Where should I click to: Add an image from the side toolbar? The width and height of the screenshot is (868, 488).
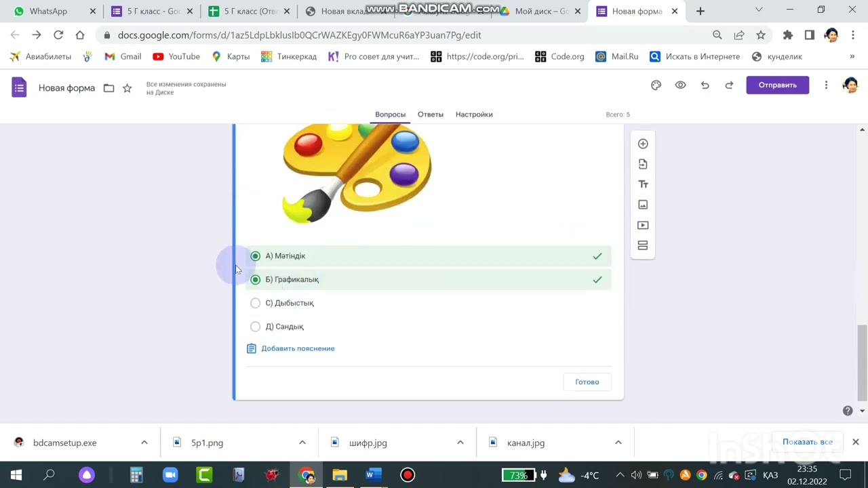(x=643, y=205)
